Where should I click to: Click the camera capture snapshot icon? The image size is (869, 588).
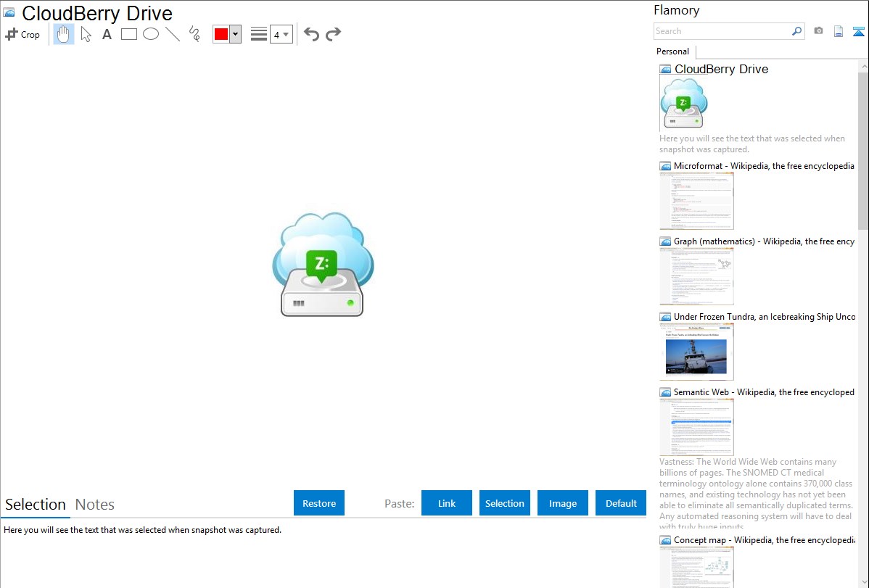(x=818, y=31)
